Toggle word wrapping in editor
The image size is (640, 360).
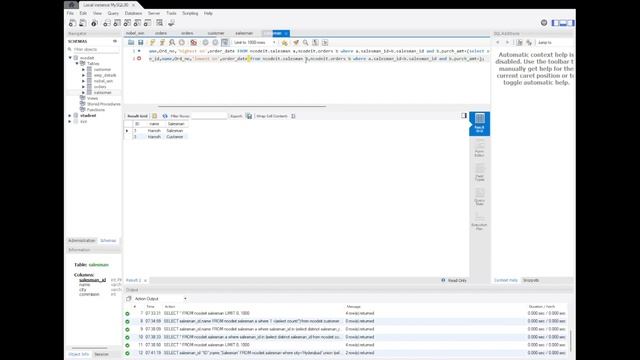(x=325, y=42)
